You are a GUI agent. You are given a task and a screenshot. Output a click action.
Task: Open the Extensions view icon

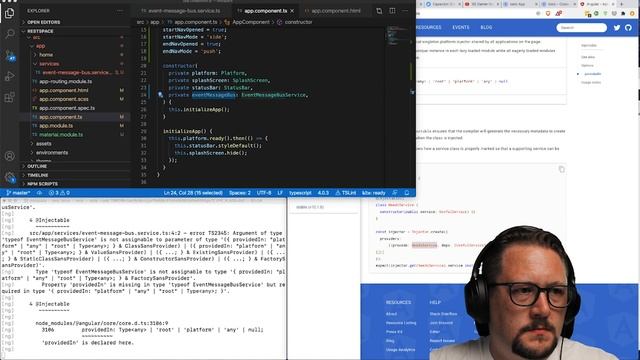pyautogui.click(x=9, y=97)
